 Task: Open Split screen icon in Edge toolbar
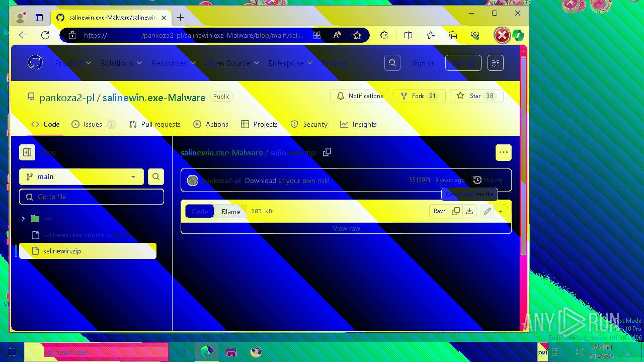pos(409,35)
